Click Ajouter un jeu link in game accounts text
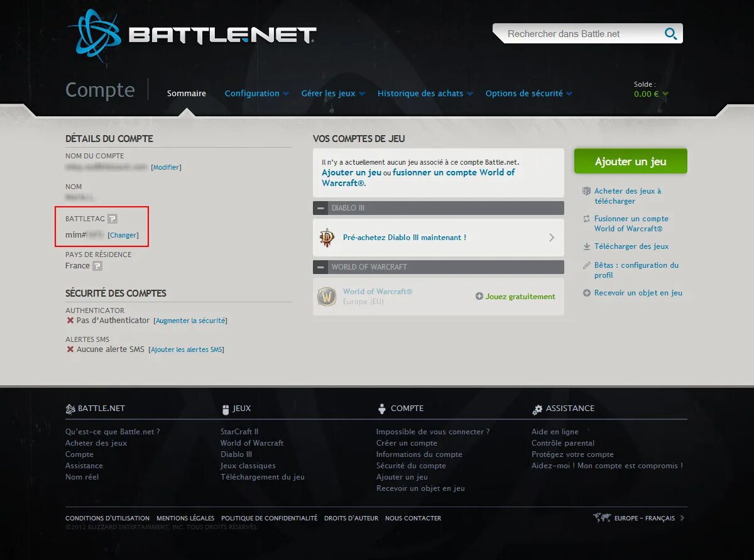 (351, 172)
